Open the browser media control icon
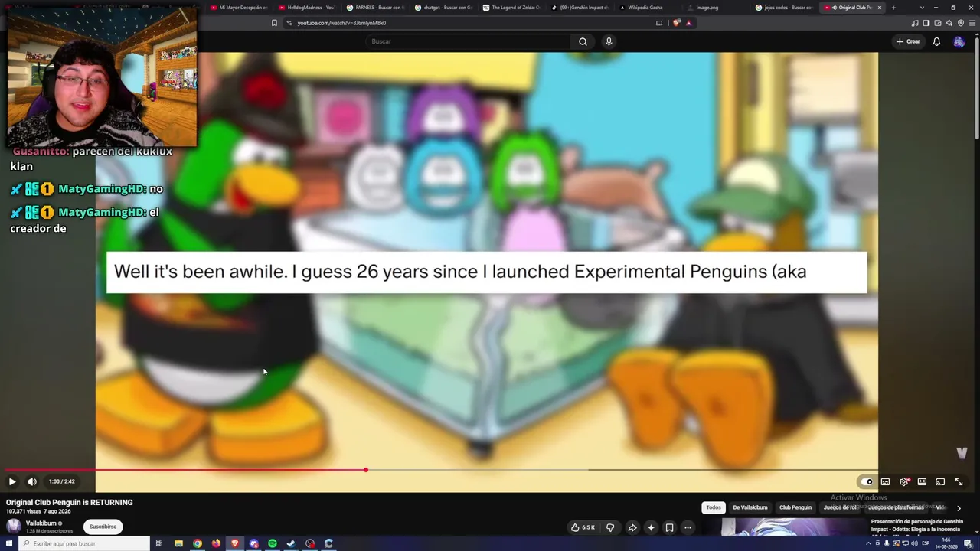The image size is (980, 551). (x=916, y=23)
